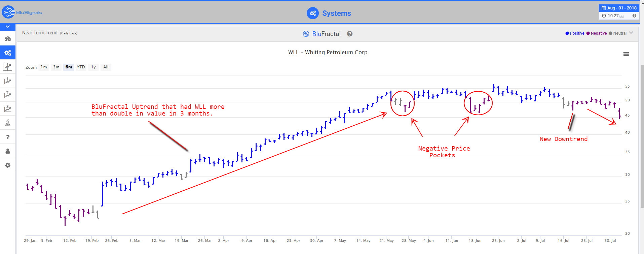
Task: Open the user profile icon in sidebar
Action: coord(7,151)
